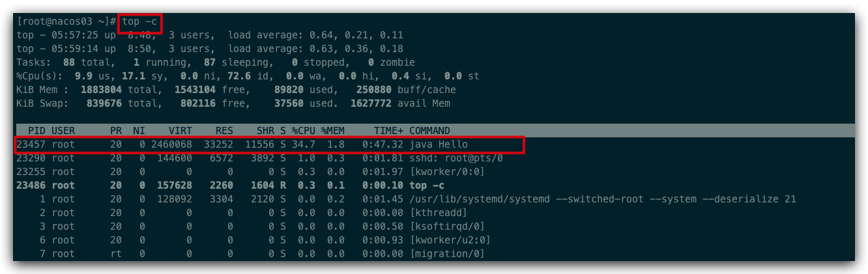The image size is (868, 274).
Task: Click the bold "top -c" process row
Action: (428, 185)
